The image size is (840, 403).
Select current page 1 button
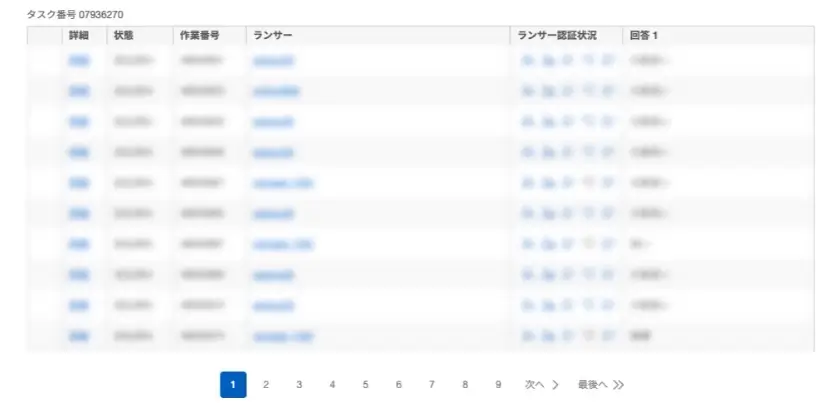[233, 384]
